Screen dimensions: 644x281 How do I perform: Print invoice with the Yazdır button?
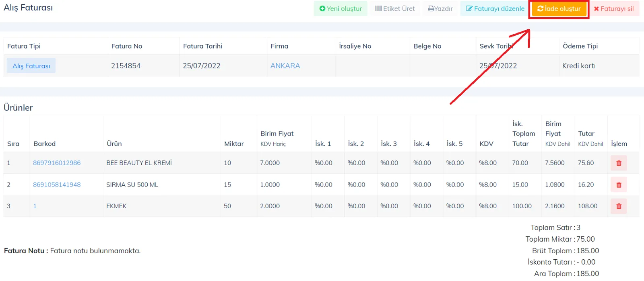tap(440, 8)
